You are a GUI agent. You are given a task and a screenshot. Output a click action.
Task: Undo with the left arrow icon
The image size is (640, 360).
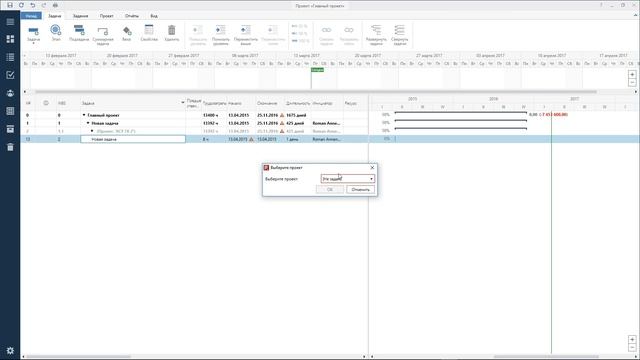(33, 5)
